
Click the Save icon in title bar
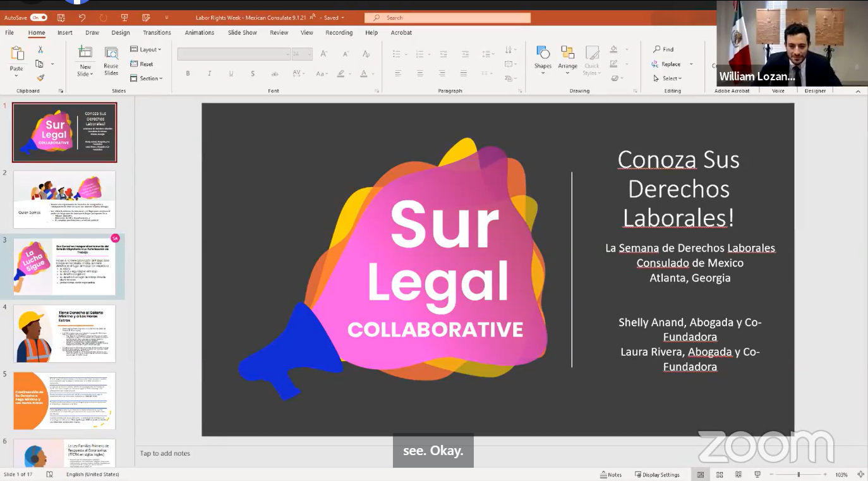pyautogui.click(x=61, y=18)
